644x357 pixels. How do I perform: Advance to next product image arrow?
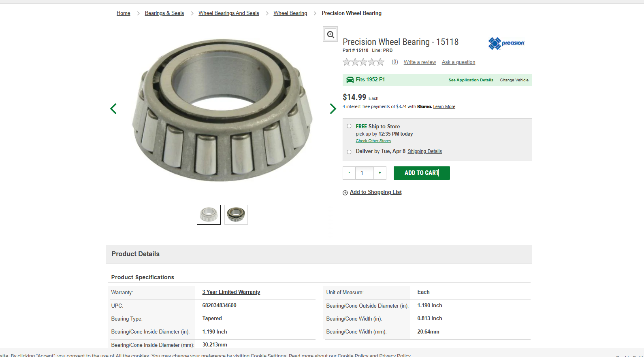point(333,108)
